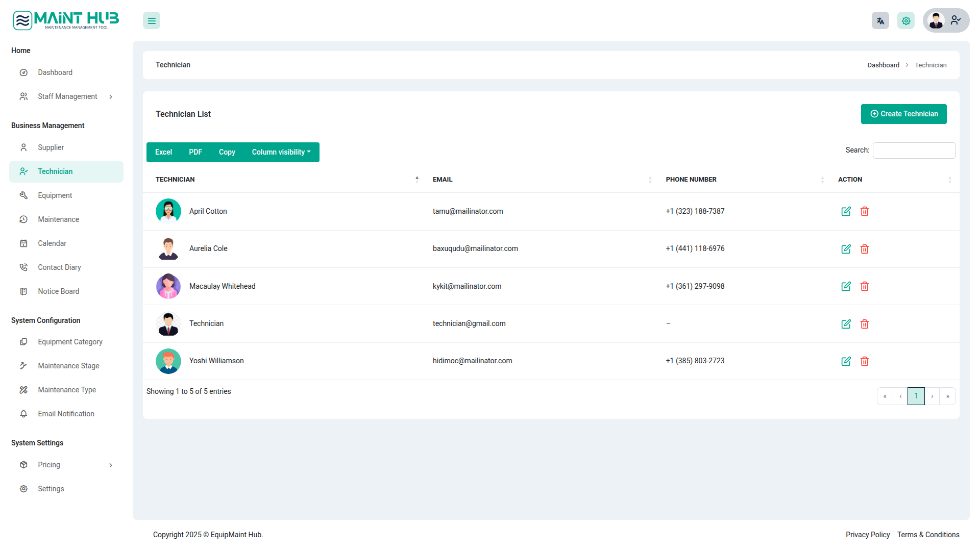The image size is (980, 551).
Task: Click the hamburger sidebar toggle icon
Action: pos(152,21)
